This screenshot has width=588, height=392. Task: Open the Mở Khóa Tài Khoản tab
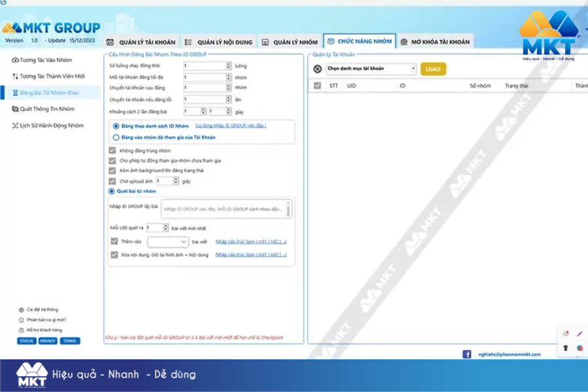[435, 42]
